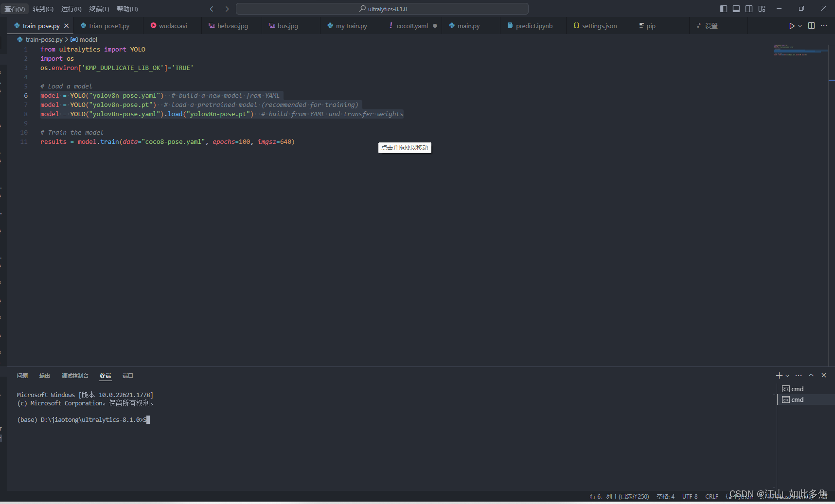Screen dimensions: 835x504
Task: Open terminal more actions ellipsis
Action: point(798,375)
